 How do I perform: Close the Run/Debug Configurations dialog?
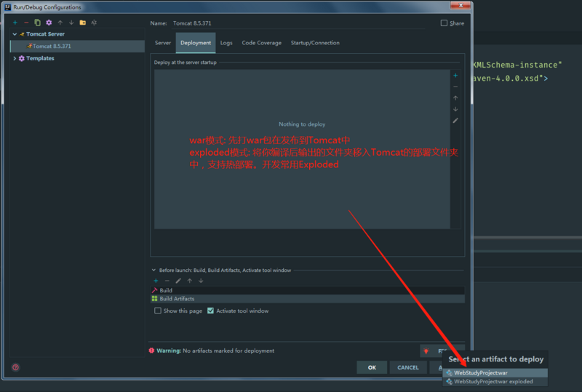click(461, 5)
